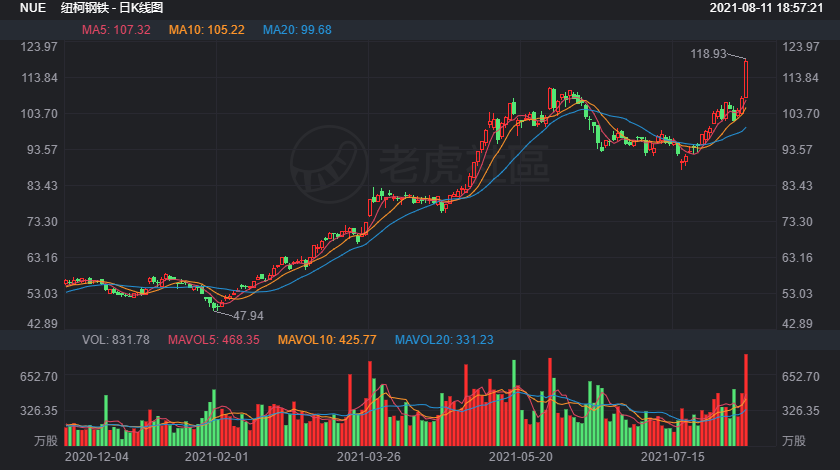Click the VOL: 831.78 volume label
This screenshot has width=840, height=470.
(115, 340)
